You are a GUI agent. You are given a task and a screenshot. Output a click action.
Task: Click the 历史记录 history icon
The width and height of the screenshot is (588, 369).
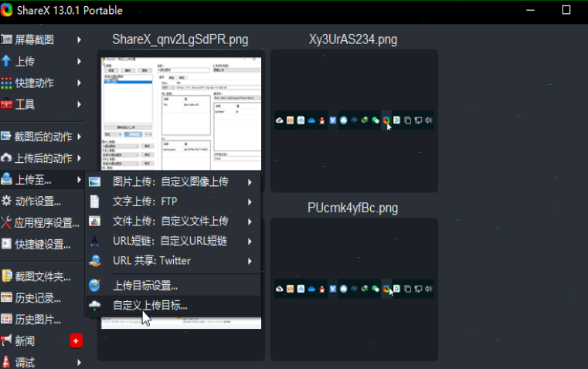coord(6,298)
